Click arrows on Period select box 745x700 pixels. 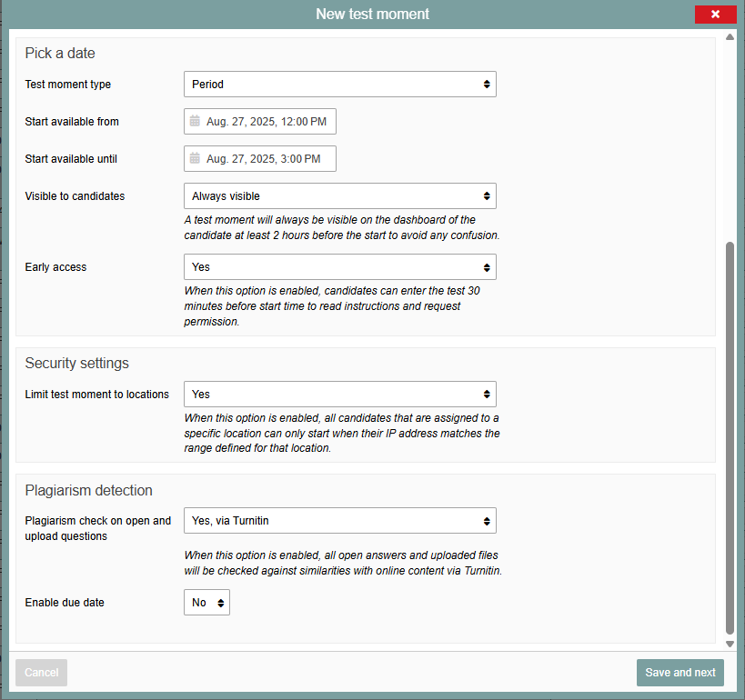click(x=487, y=84)
